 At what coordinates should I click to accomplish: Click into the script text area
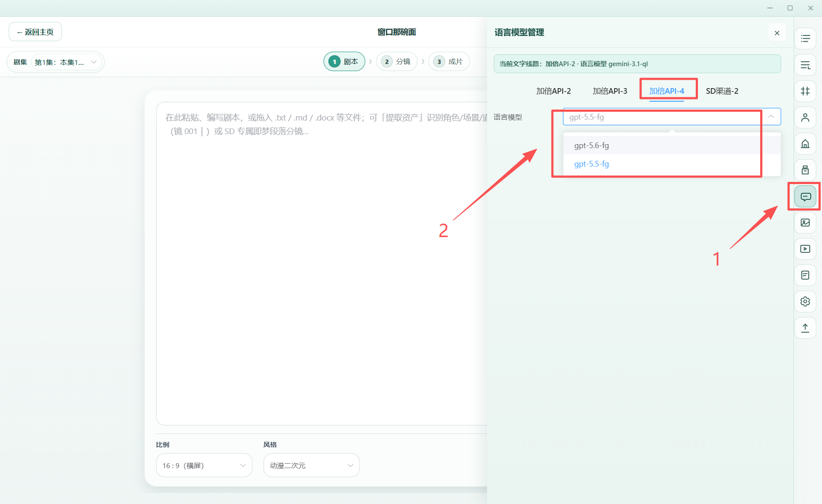pos(321,263)
